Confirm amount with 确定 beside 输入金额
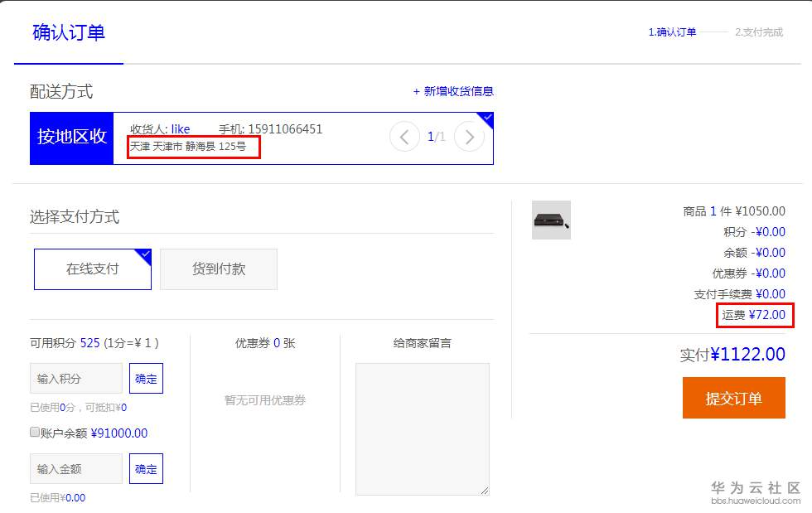This screenshot has width=812, height=513. click(x=146, y=468)
